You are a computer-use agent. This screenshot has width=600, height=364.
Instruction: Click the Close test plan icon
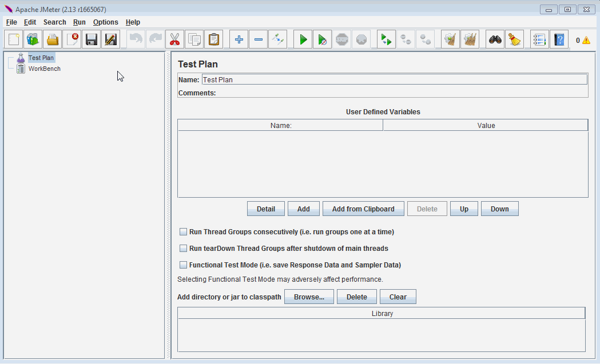click(72, 39)
